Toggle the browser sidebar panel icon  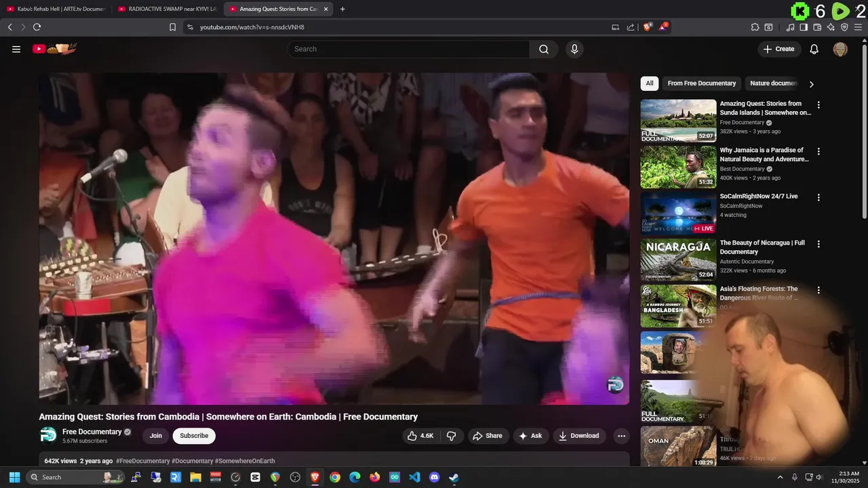coord(804,27)
